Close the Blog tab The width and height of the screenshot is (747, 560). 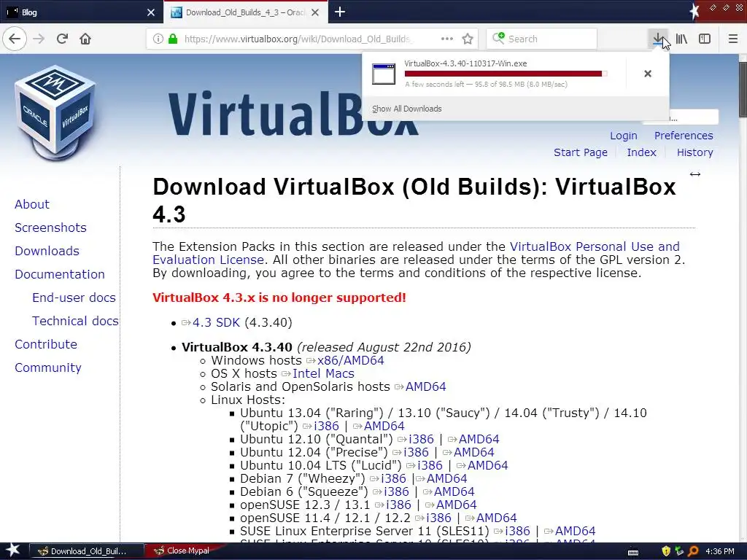click(151, 12)
